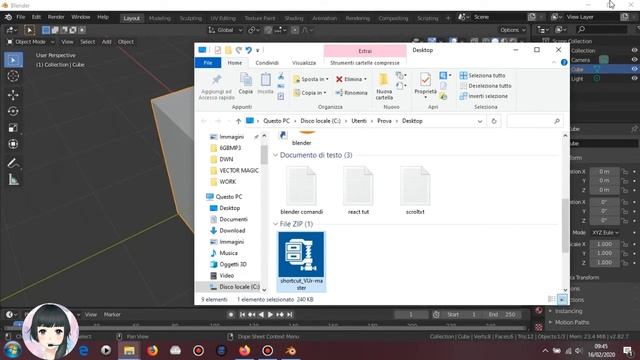Collapse the Documento di testo group
640x360 pixels.
pyautogui.click(x=276, y=155)
